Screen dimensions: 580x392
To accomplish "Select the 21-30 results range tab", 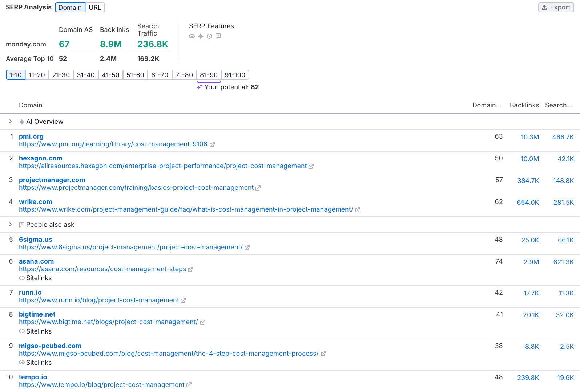I will pos(61,75).
